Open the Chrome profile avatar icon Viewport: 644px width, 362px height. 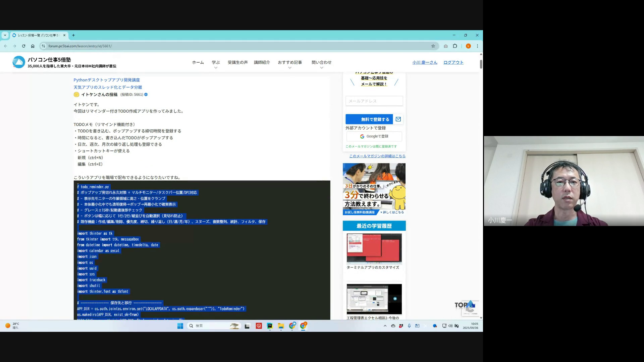[x=468, y=46]
